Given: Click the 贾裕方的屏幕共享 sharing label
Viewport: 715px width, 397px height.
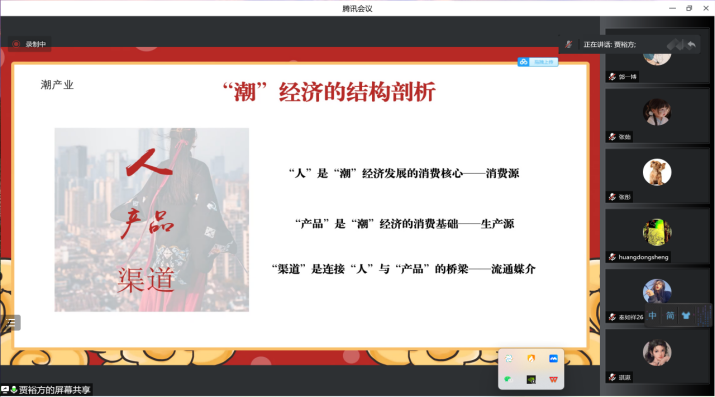Looking at the screenshot, I should (54, 390).
